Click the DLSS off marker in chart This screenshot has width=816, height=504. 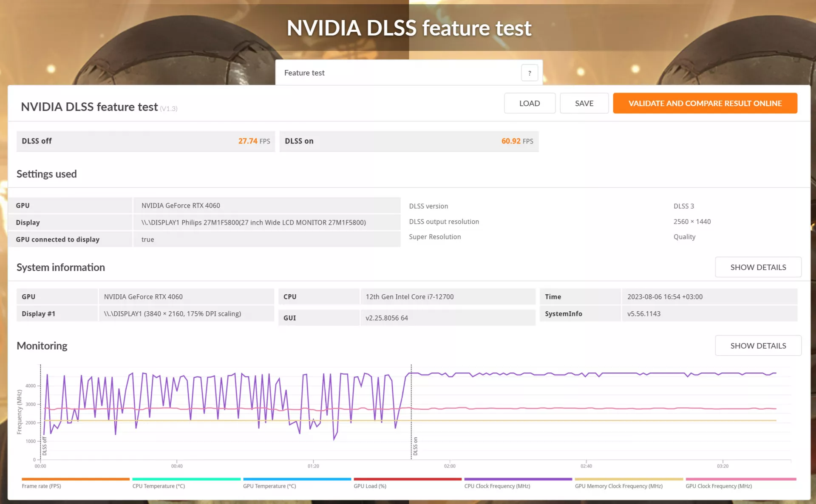click(x=45, y=446)
